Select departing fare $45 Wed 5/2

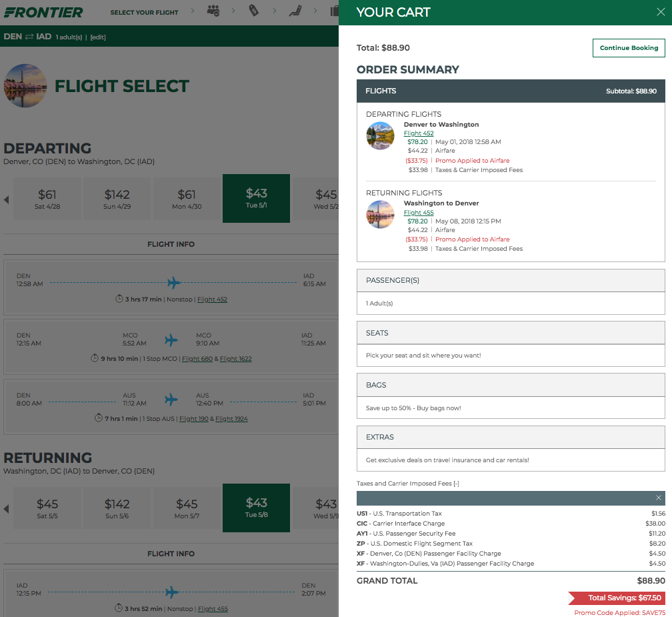click(316, 199)
